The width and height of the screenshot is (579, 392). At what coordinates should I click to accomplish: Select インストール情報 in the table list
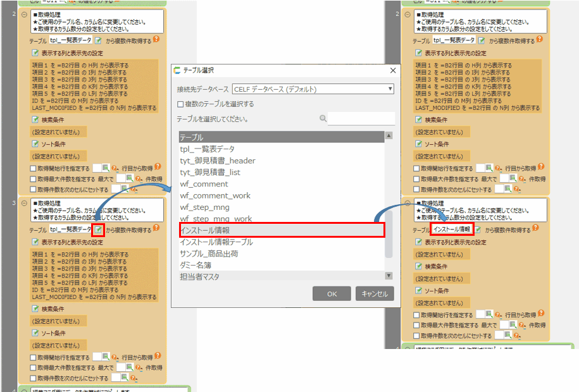tap(282, 230)
